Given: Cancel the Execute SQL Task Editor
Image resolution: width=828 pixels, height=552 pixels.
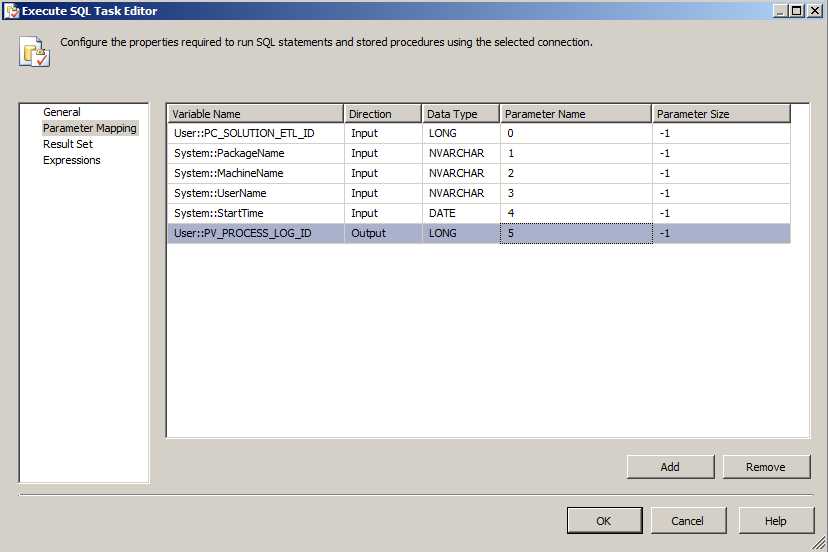Looking at the screenshot, I should coord(688,521).
